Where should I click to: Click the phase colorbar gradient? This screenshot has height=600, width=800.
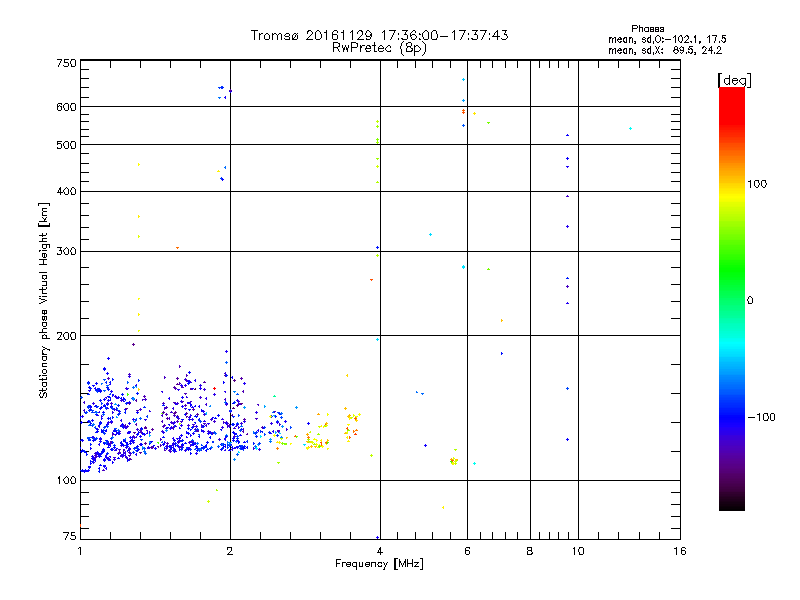tap(732, 298)
